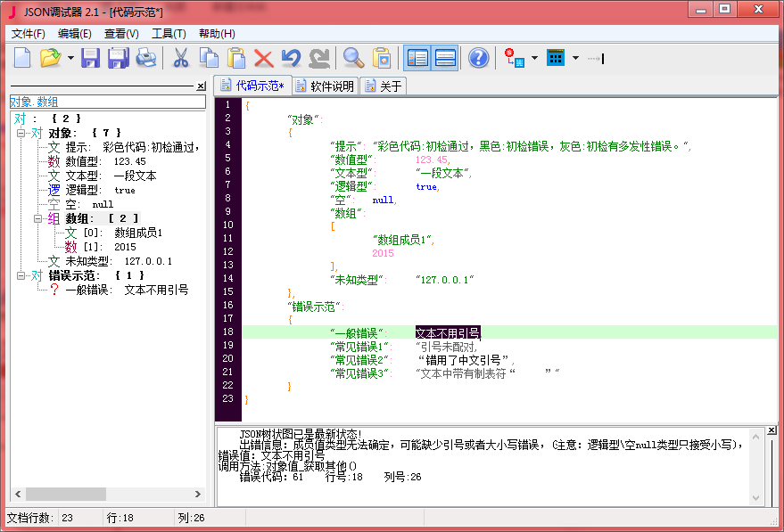
Task: Click the "常见错误1" key on line 19
Action: (360, 346)
